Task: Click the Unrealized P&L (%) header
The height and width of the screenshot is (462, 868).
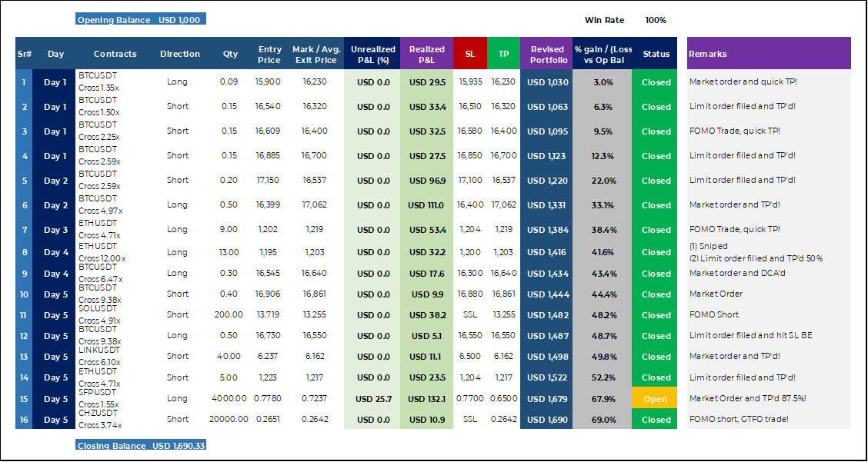Action: (372, 54)
